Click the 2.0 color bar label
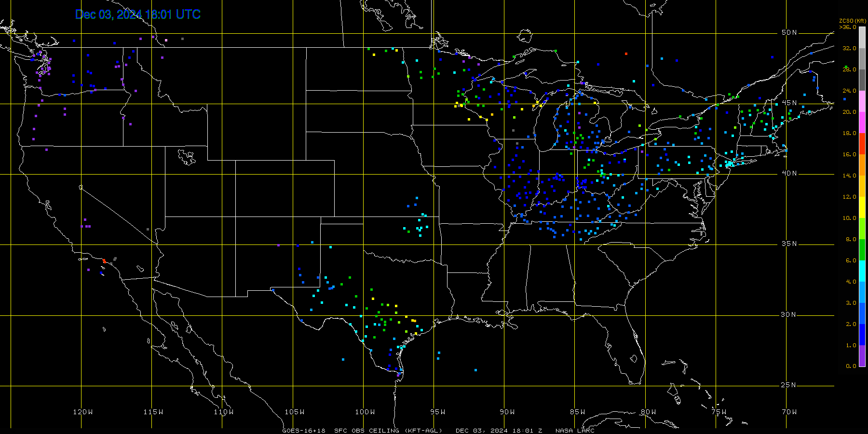This screenshot has width=868, height=434. (851, 324)
